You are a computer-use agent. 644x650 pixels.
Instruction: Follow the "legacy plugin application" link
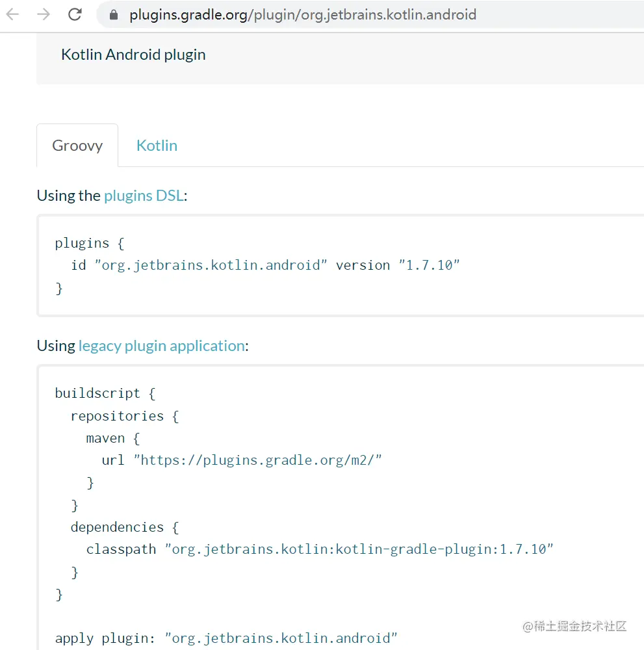[161, 346]
